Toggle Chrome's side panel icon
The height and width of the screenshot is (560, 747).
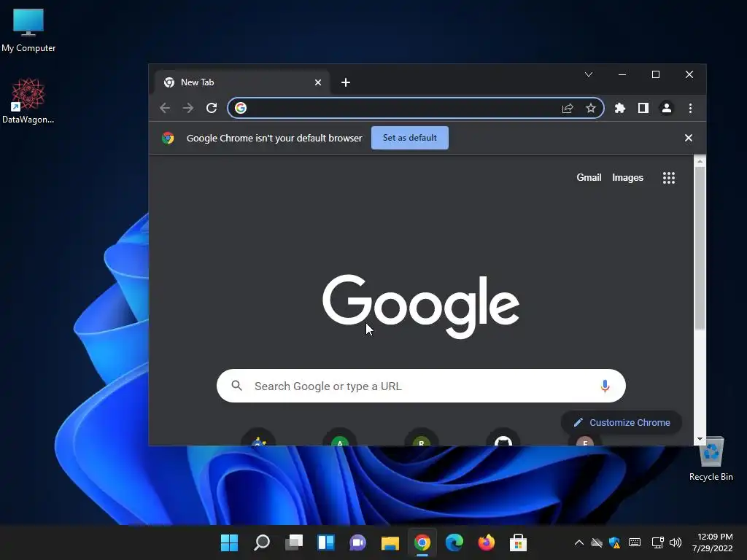[643, 108]
